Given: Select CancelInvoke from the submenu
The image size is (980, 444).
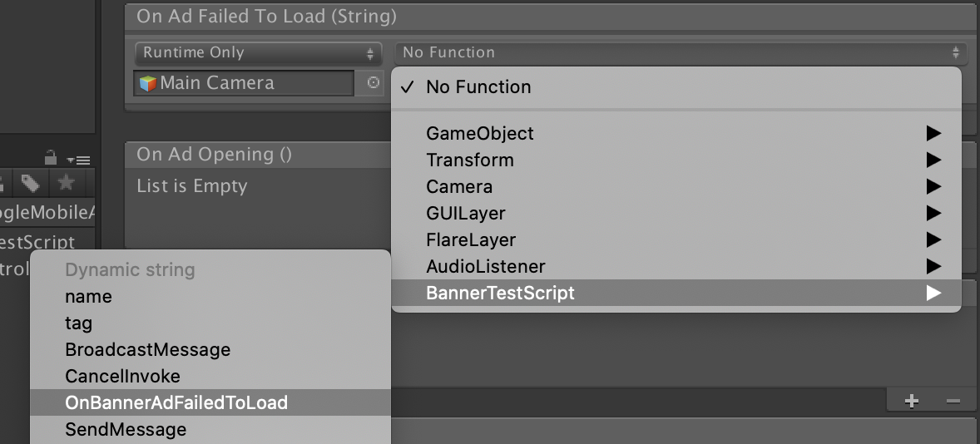Looking at the screenshot, I should (x=122, y=376).
